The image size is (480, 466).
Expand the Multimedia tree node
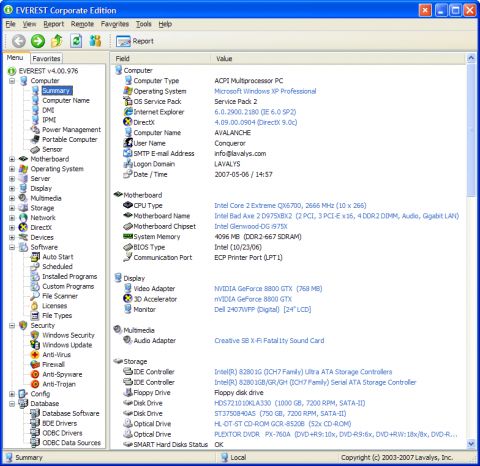click(12, 198)
